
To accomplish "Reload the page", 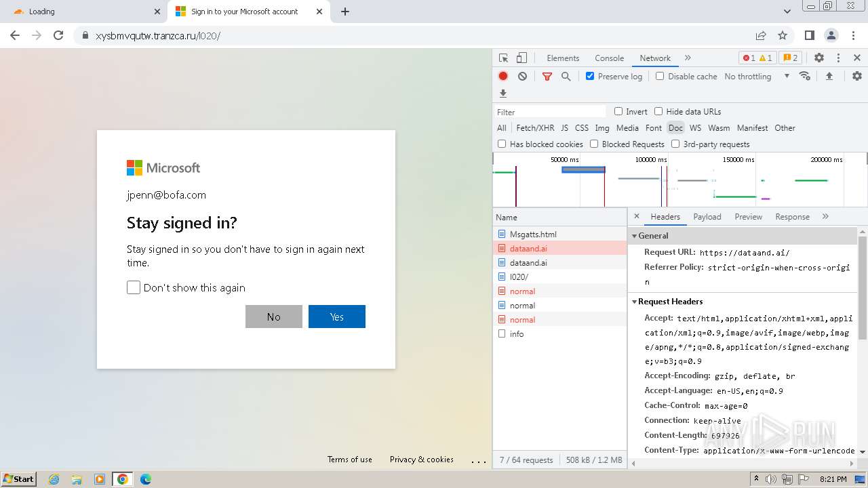I will point(58,35).
